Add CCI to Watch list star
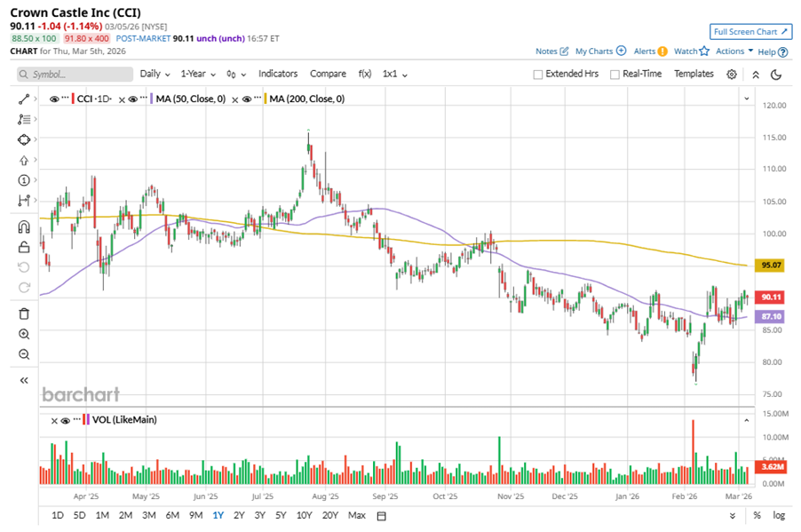 tap(704, 51)
